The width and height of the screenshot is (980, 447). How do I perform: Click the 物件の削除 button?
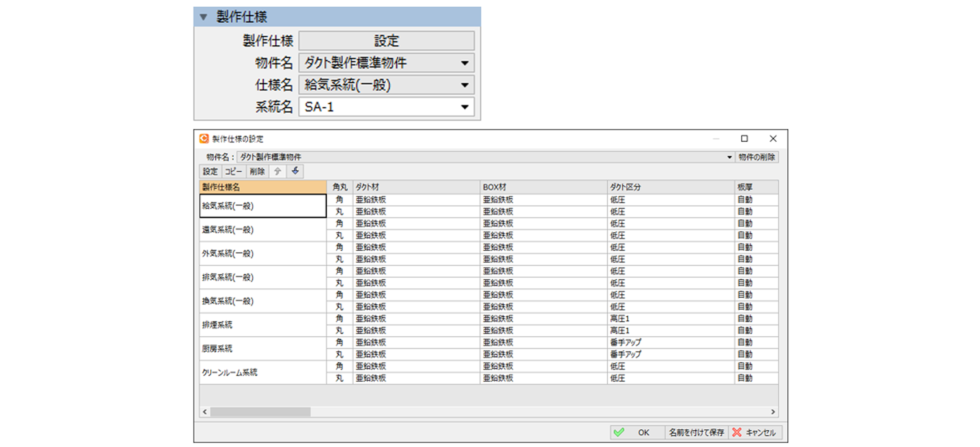pyautogui.click(x=756, y=157)
